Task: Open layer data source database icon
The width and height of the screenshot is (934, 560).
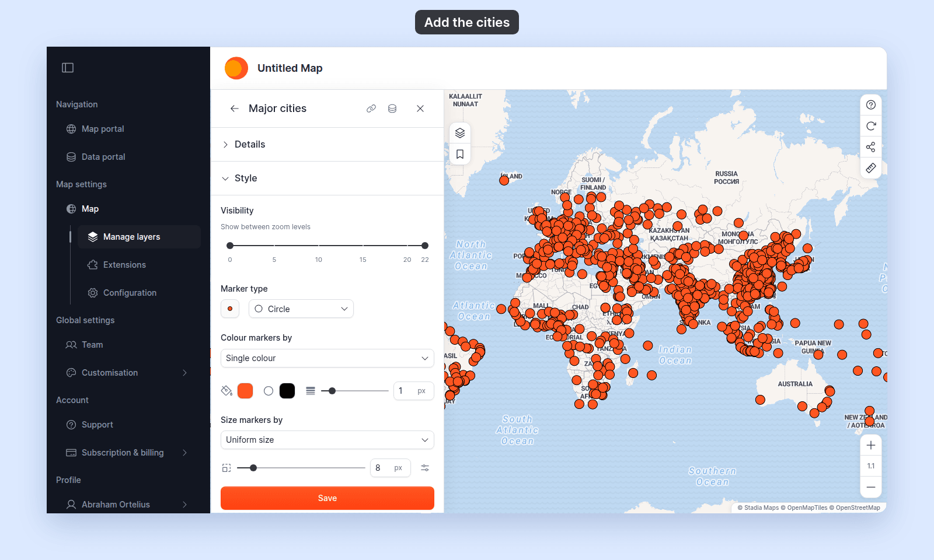Action: point(392,108)
